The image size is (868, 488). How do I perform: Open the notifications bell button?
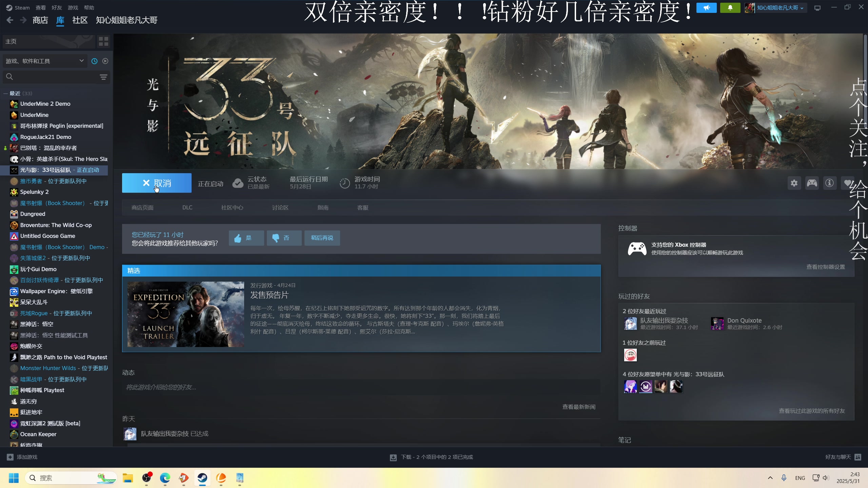point(730,7)
